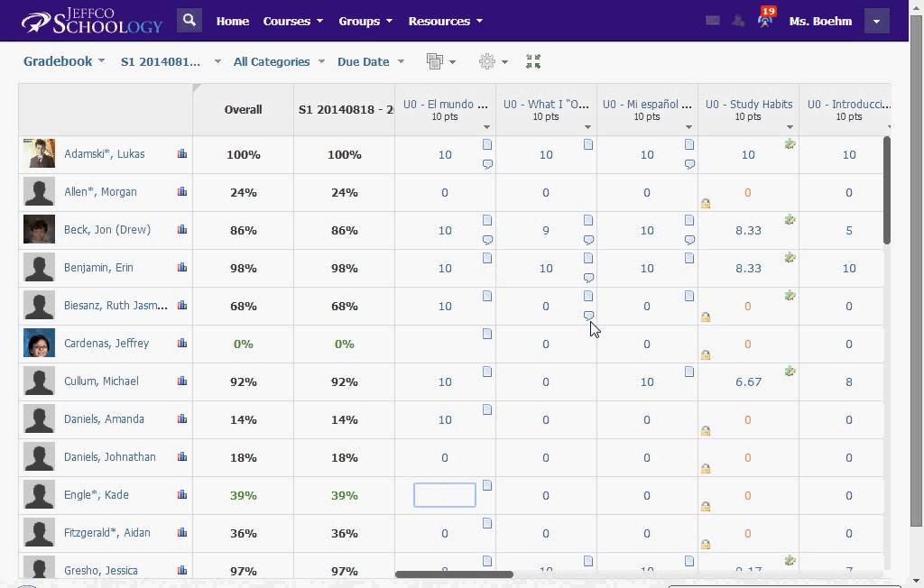
Task: Open the Courses menu
Action: click(x=293, y=22)
